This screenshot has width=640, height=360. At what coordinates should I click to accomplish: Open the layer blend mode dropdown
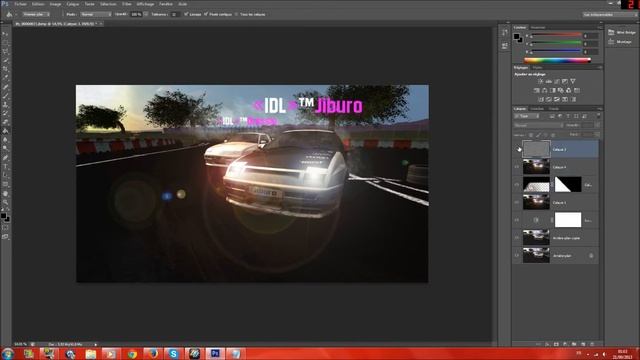pos(538,125)
